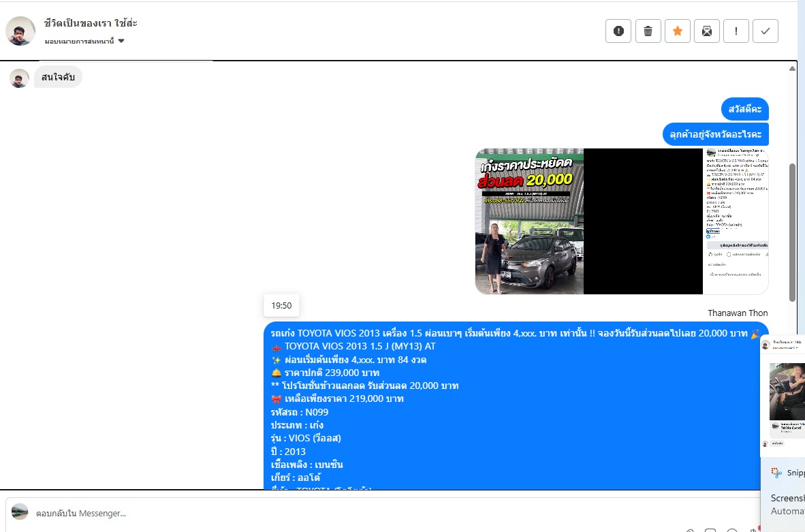Expand มอบหมายการสนทนานี้ assignment dropdown
The height and width of the screenshot is (532, 805).
84,41
